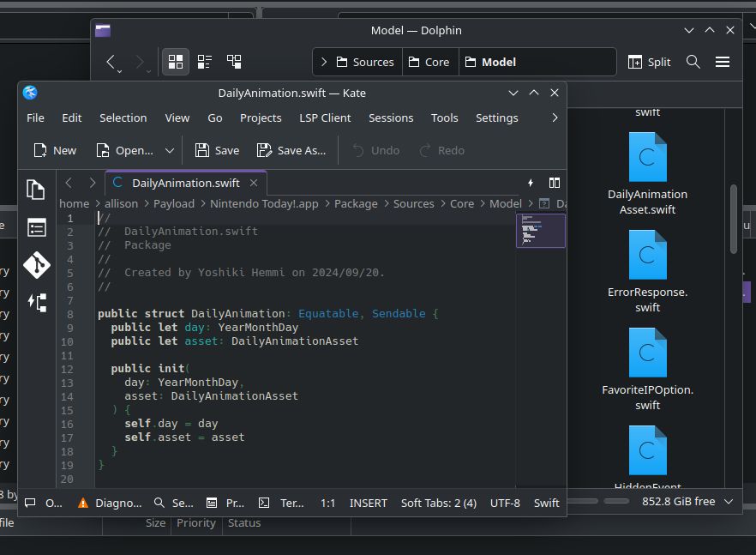Click the 'home' breadcrumb segment
This screenshot has width=756, height=555.
click(75, 204)
